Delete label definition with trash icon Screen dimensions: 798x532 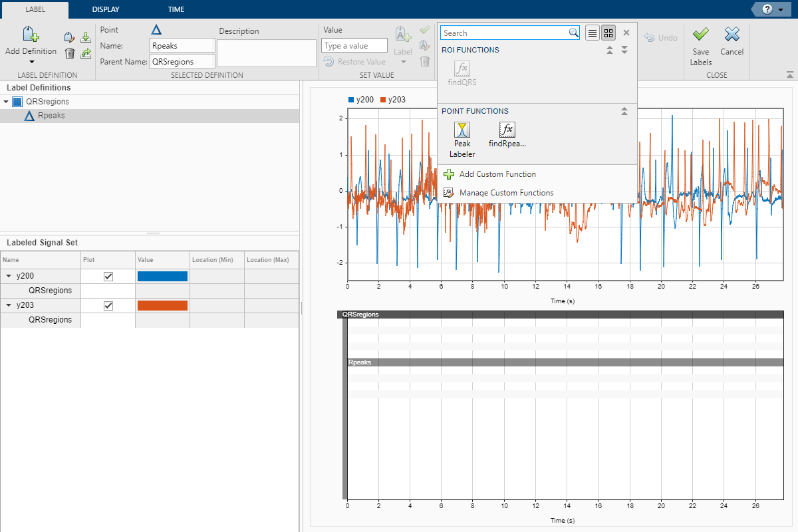pyautogui.click(x=70, y=53)
